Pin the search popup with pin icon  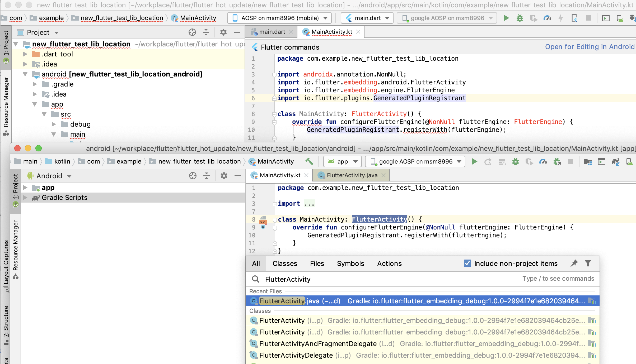click(x=574, y=263)
